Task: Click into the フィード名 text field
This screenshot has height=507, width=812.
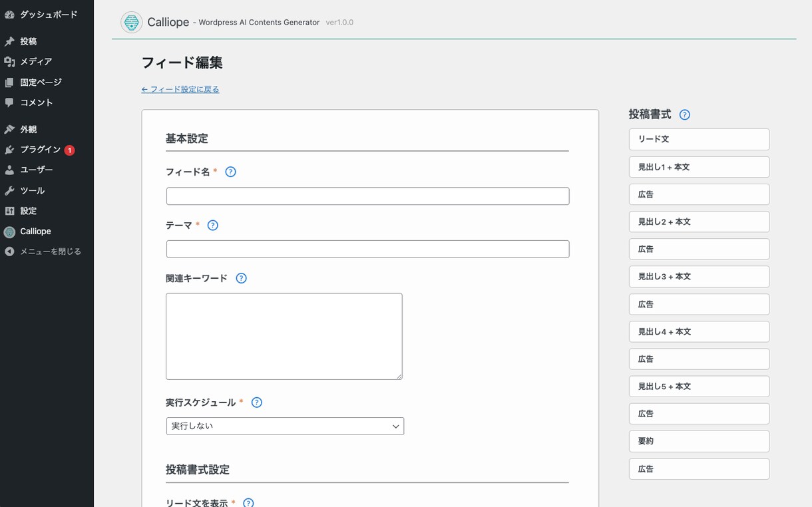Action: pyautogui.click(x=367, y=196)
